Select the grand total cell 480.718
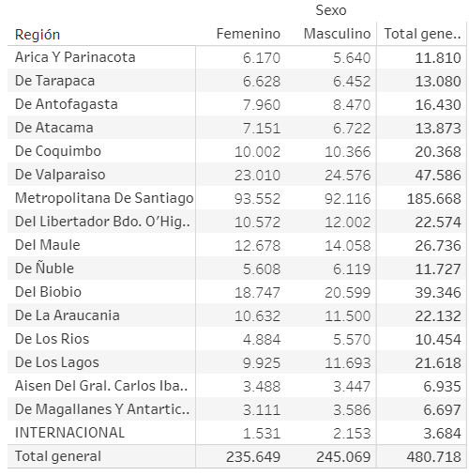The width and height of the screenshot is (469, 476). [x=434, y=457]
